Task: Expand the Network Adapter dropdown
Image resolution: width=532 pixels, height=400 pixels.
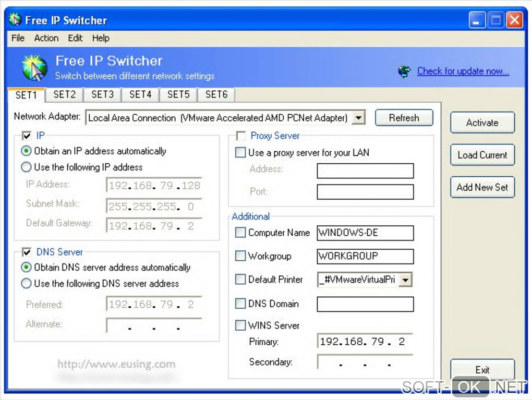Action: click(x=359, y=118)
